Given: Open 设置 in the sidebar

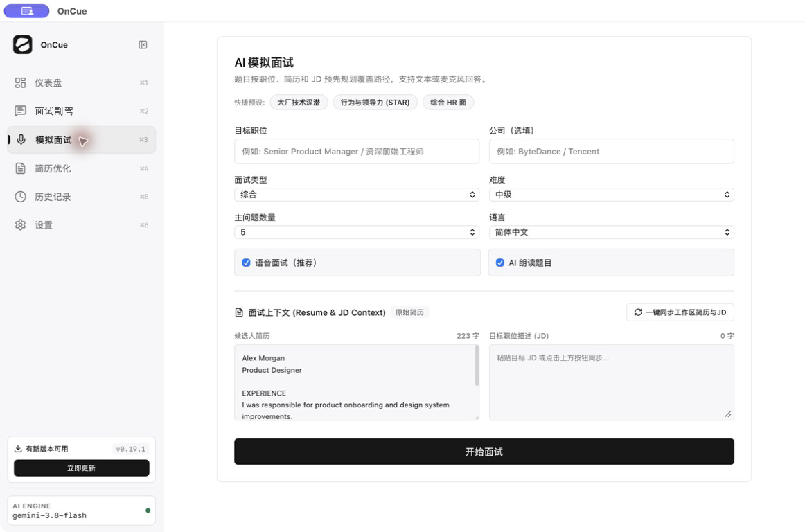Looking at the screenshot, I should [82, 225].
